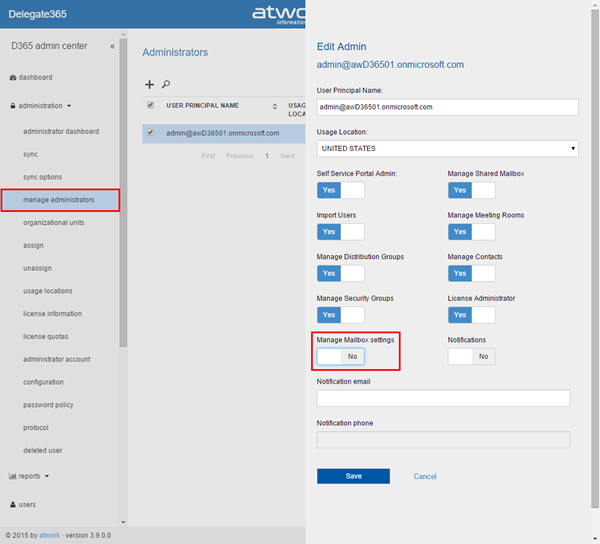Toggle Manage Meeting Rooms switch
This screenshot has height=544, width=600.
click(471, 232)
